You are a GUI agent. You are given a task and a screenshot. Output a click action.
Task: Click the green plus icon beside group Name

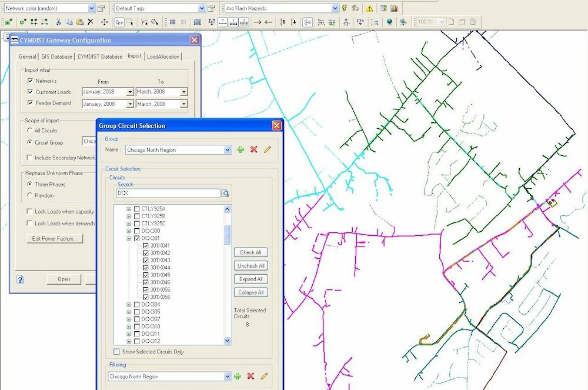(x=240, y=149)
